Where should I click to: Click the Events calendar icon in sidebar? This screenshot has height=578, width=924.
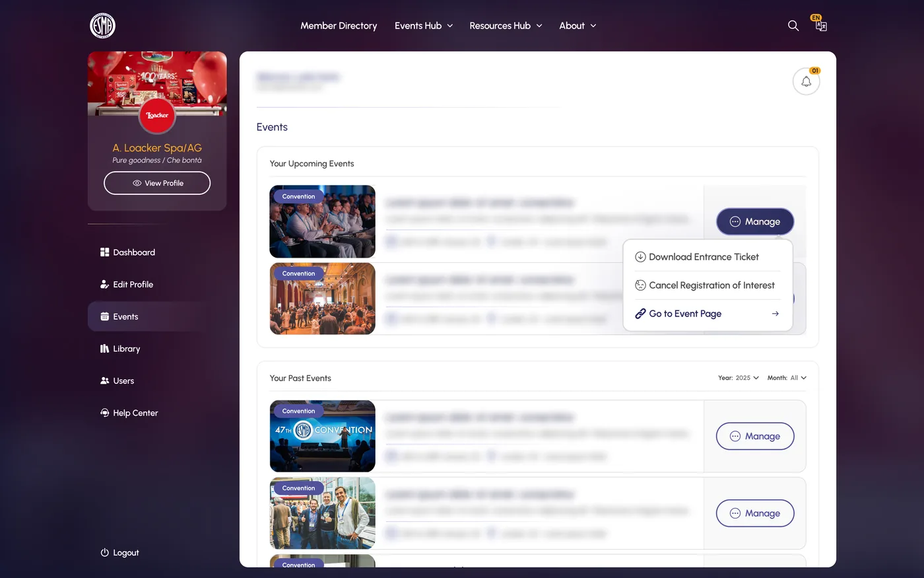[104, 316]
